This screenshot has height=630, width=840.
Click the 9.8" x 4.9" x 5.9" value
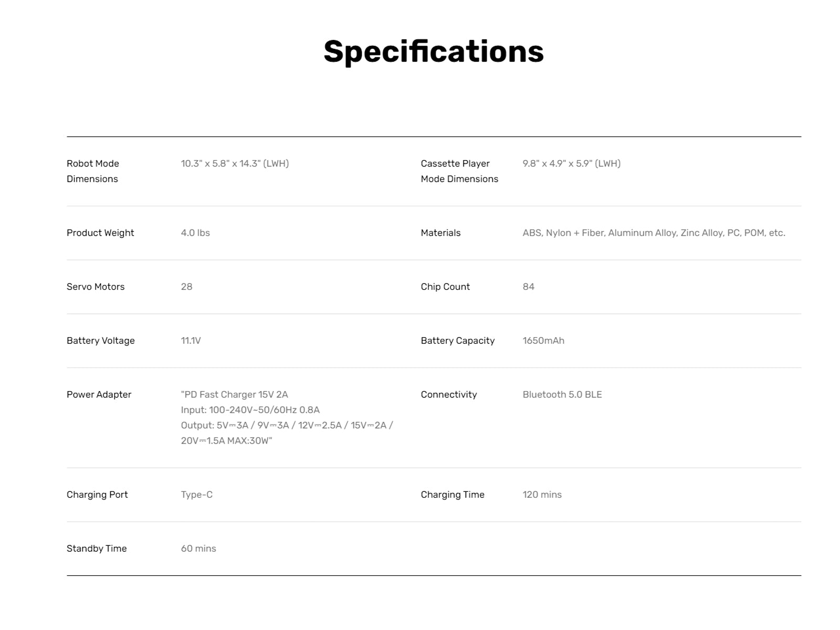point(571,163)
